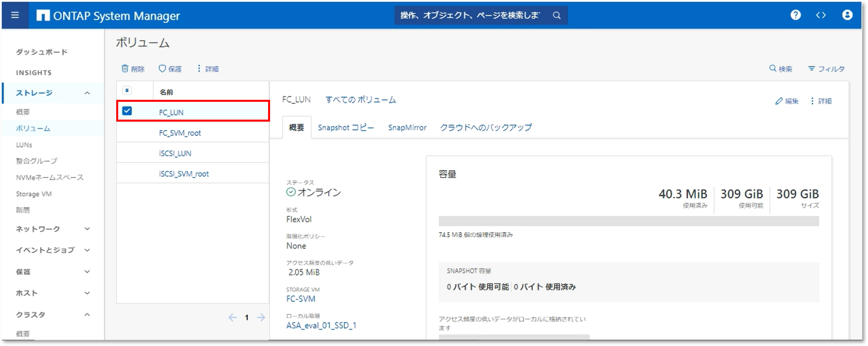Image resolution: width=868 pixels, height=346 pixels.
Task: Click the 2.05 MiB cold data value
Action: 304,273
